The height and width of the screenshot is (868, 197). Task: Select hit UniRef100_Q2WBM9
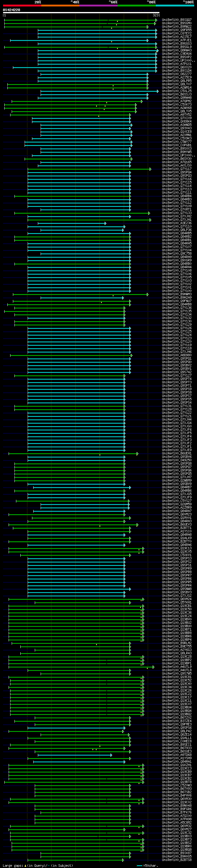coord(177,481)
